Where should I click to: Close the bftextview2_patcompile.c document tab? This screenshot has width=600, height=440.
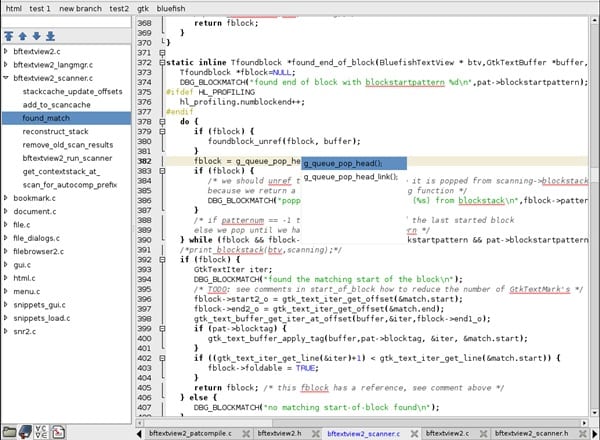click(246, 433)
